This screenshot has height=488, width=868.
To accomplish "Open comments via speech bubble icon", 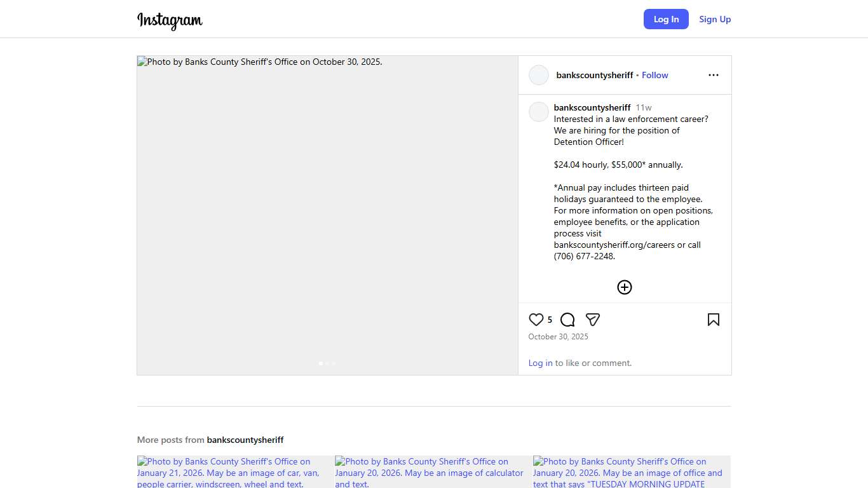I will (x=567, y=320).
